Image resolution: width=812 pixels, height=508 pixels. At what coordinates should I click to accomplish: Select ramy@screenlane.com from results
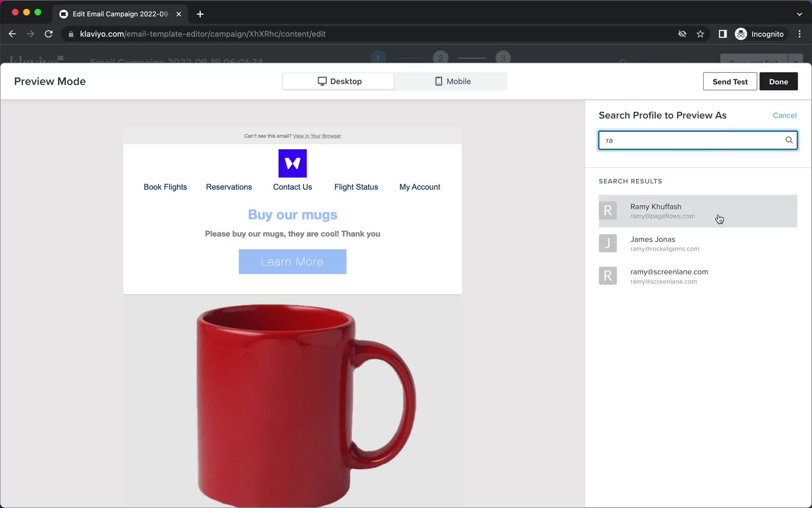click(698, 276)
